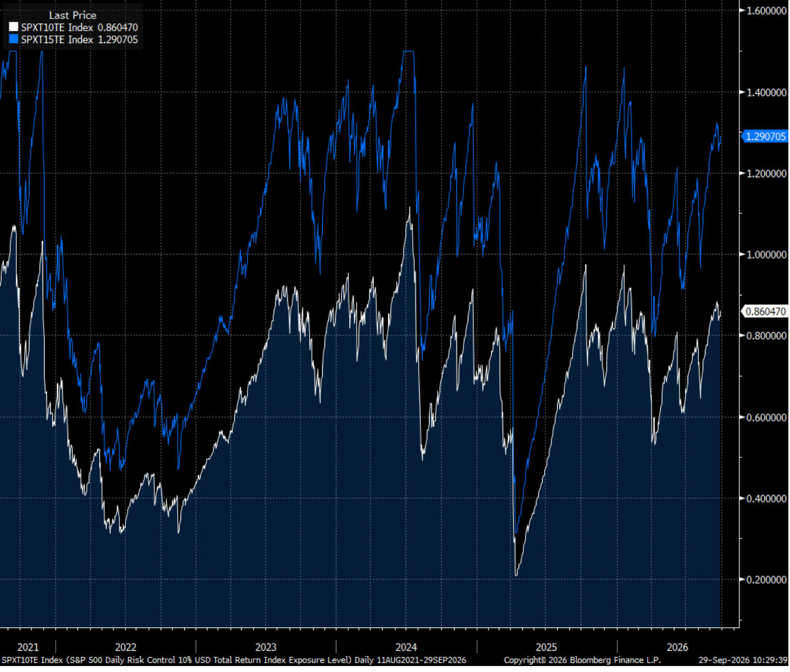
Task: Click the 1.000000 y-axis label
Action: tap(766, 255)
